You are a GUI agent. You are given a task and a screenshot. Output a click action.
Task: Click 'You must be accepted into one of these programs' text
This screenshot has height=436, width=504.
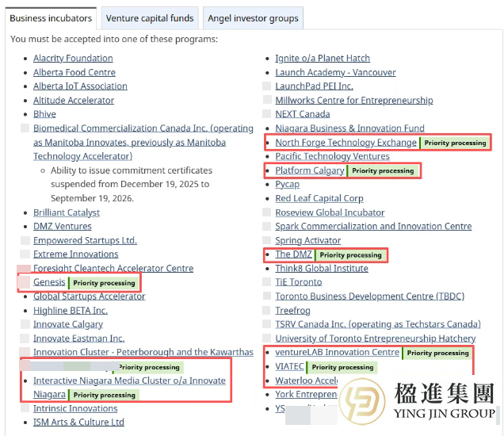point(114,39)
